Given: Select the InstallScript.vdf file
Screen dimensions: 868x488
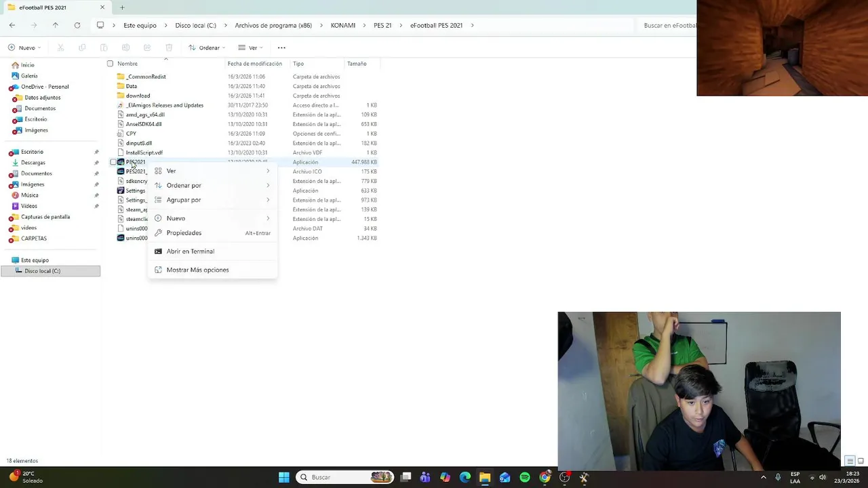Looking at the screenshot, I should pyautogui.click(x=144, y=152).
